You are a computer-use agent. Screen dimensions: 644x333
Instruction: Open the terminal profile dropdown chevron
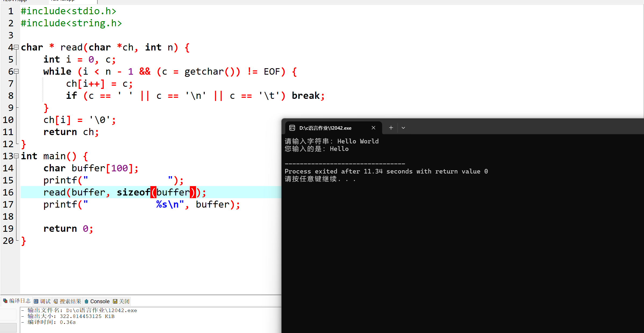(x=403, y=128)
